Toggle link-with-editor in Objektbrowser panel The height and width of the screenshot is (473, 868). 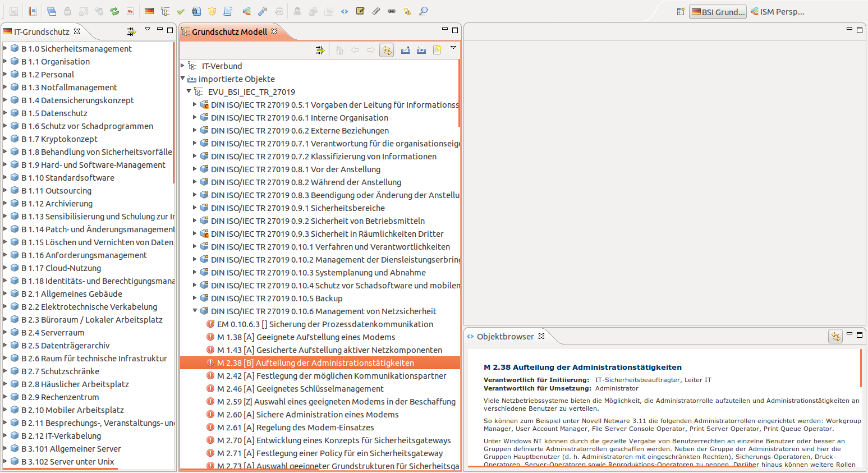pos(835,337)
